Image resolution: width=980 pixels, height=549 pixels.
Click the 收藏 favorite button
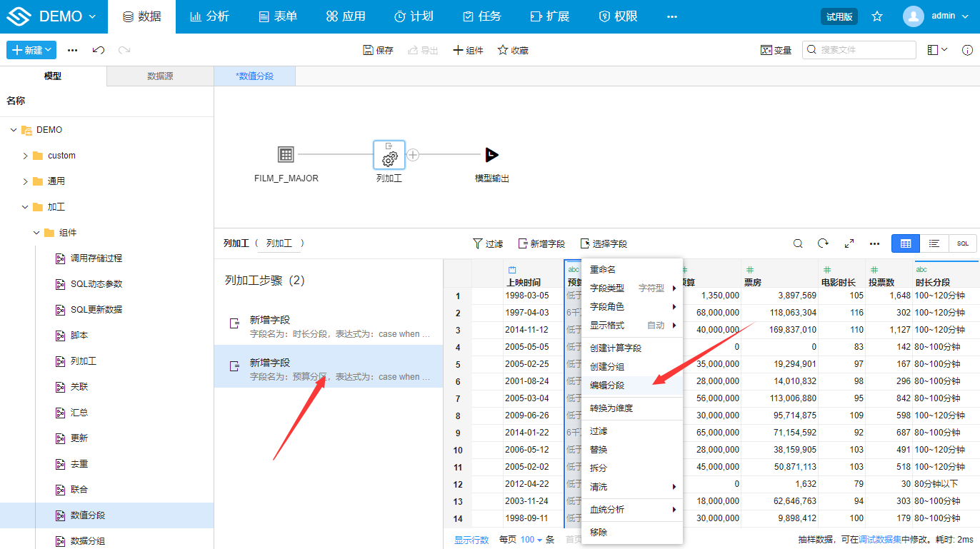513,50
